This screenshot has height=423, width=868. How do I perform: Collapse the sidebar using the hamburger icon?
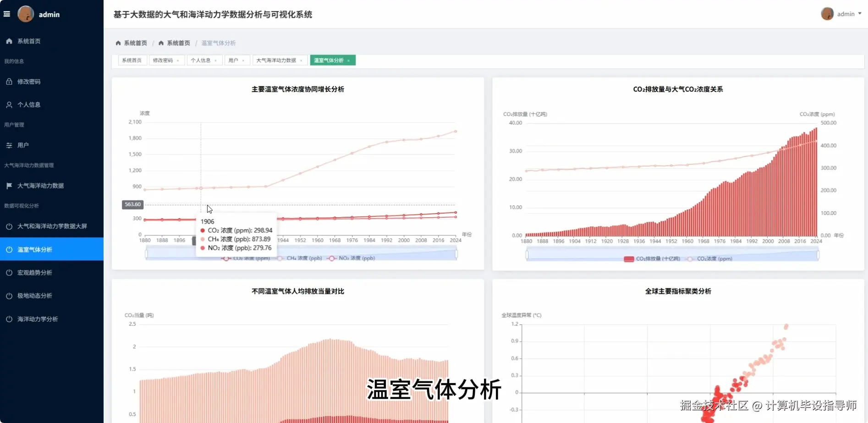click(7, 14)
